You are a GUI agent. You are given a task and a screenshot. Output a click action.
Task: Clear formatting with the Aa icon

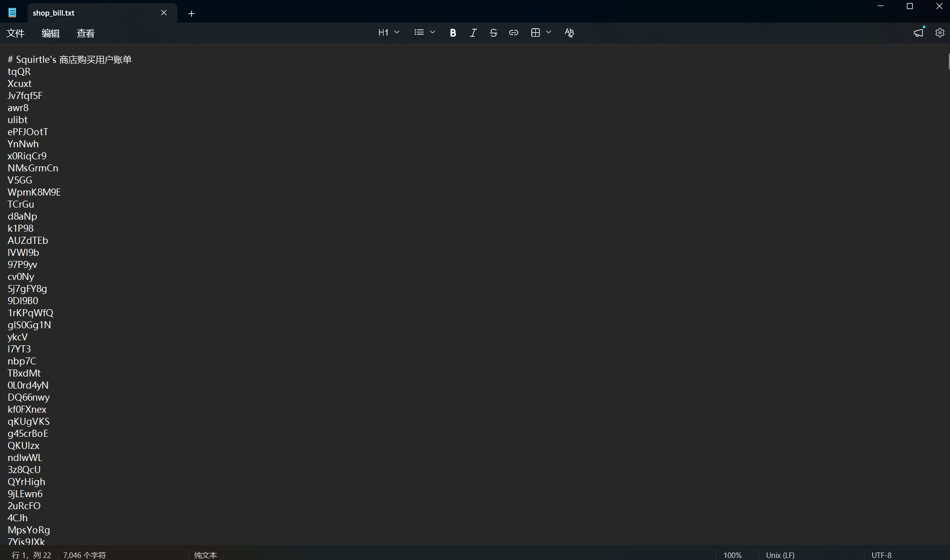coord(569,33)
